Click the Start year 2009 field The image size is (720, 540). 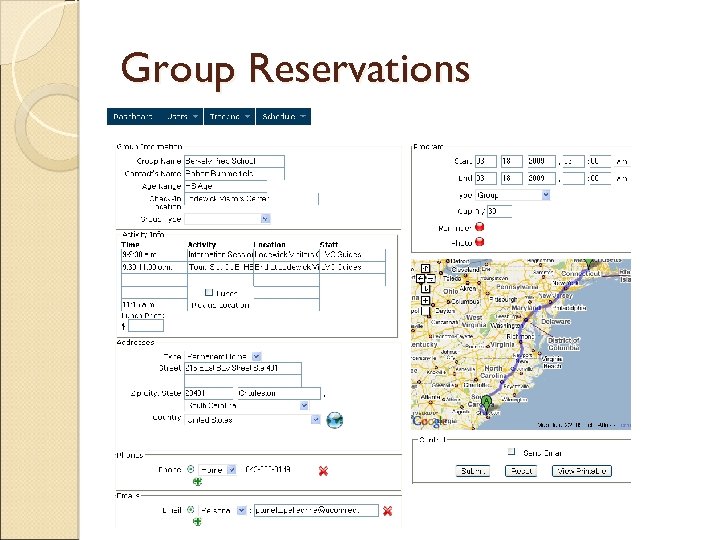(541, 162)
